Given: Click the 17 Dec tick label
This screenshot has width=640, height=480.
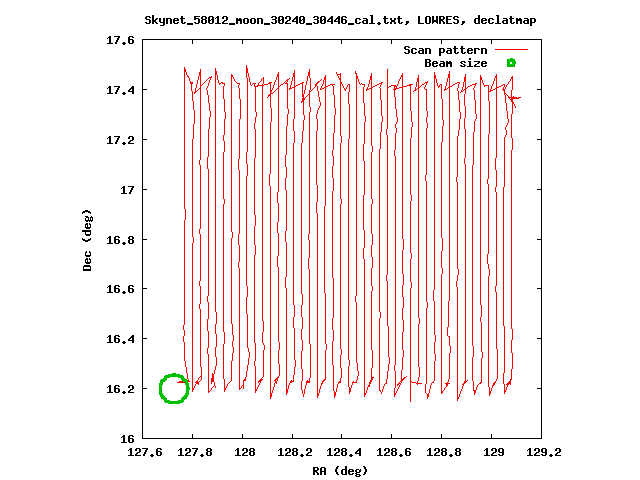Looking at the screenshot, I should [x=127, y=190].
